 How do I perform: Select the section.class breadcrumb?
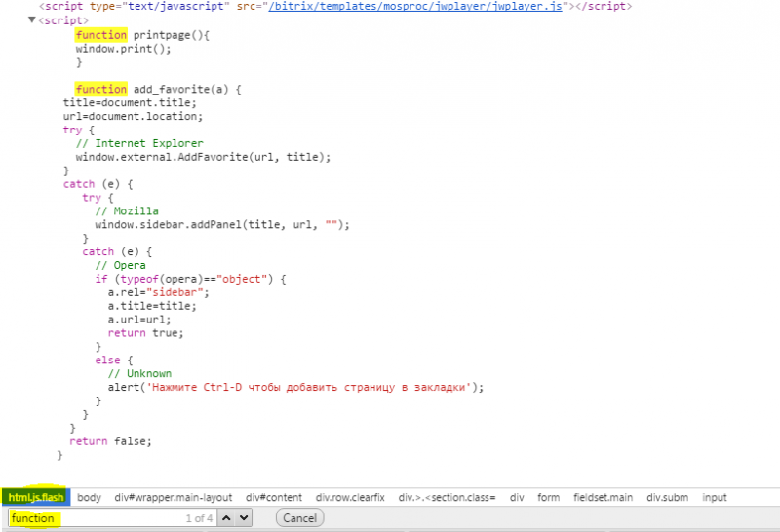(x=447, y=497)
